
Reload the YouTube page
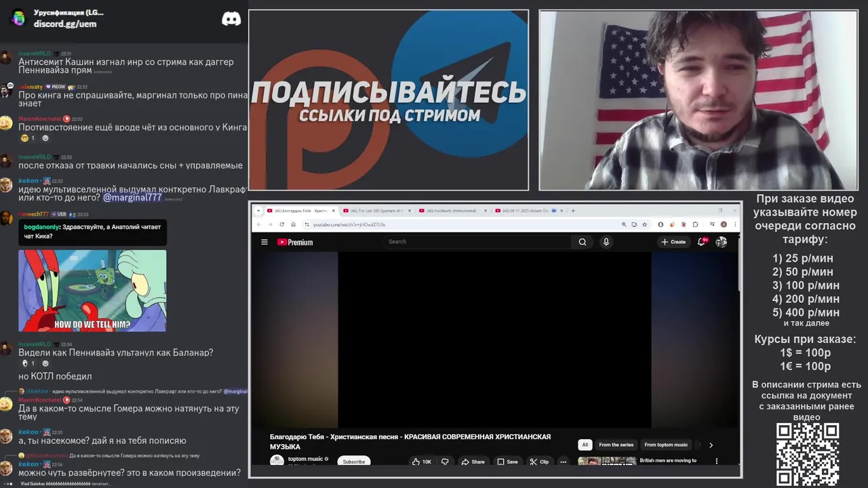coord(281,224)
